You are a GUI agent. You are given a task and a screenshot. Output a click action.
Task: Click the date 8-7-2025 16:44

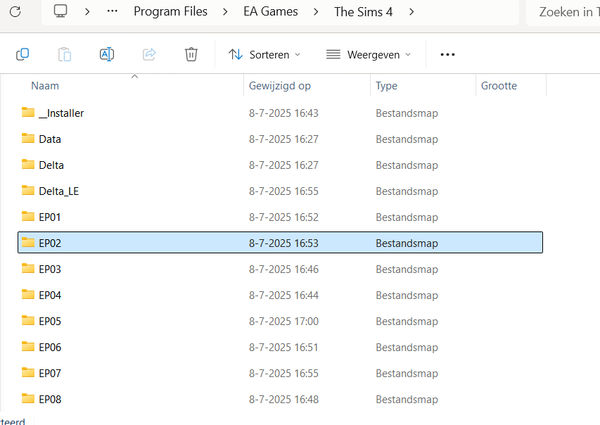click(x=284, y=295)
